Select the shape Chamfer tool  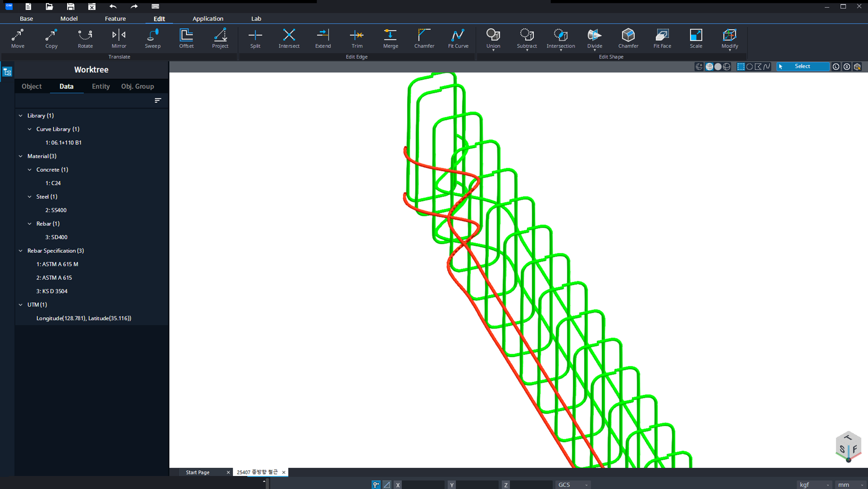[628, 38]
